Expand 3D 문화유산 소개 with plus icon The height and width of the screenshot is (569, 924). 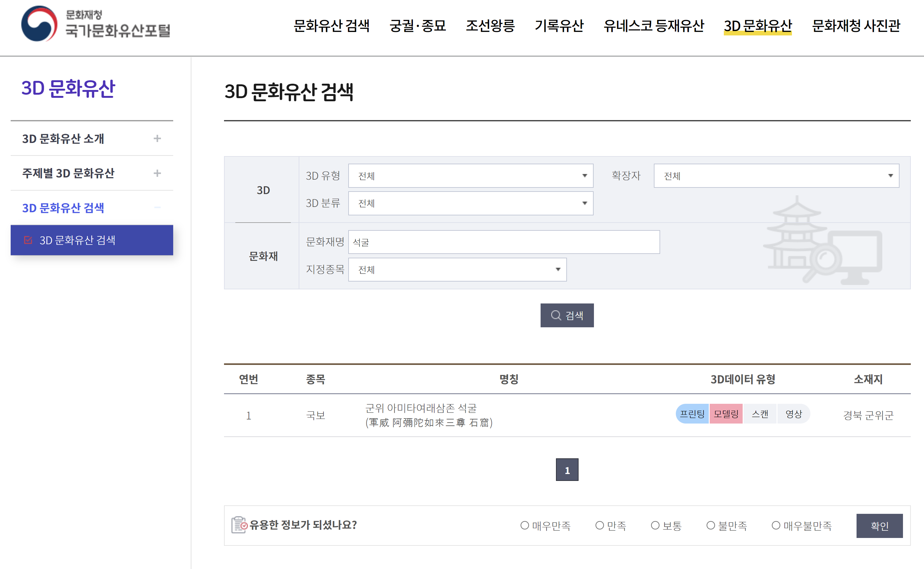[158, 139]
